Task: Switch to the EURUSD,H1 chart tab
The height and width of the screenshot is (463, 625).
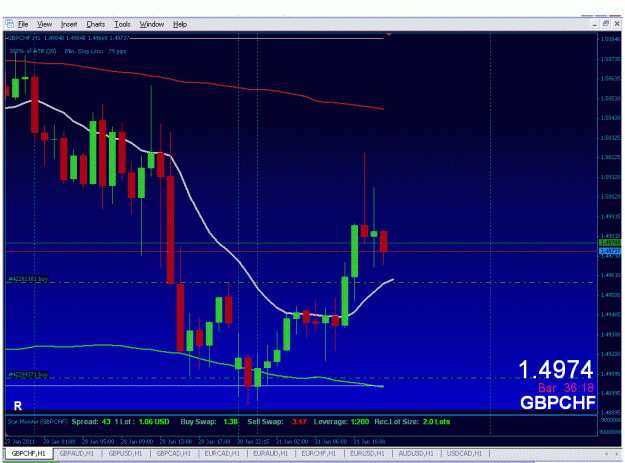Action: tap(367, 453)
